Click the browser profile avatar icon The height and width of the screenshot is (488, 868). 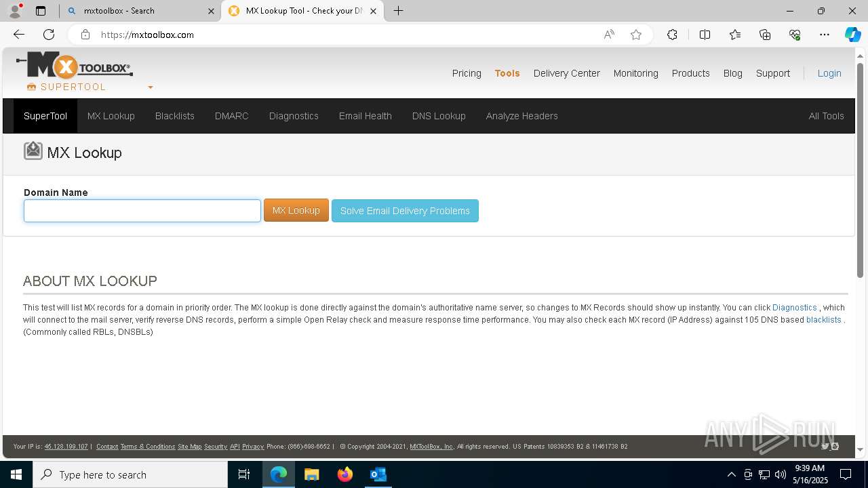tap(14, 11)
